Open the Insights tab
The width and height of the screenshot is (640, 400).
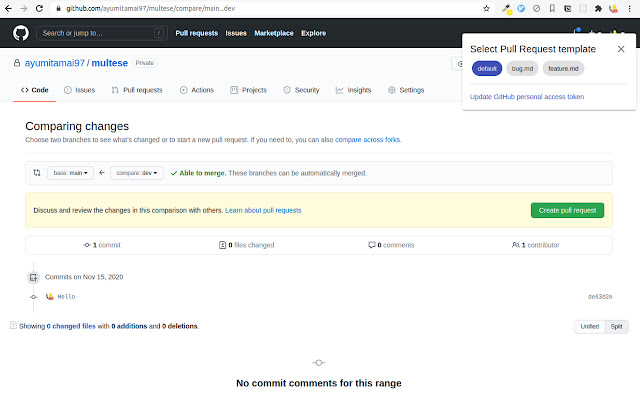click(x=353, y=90)
